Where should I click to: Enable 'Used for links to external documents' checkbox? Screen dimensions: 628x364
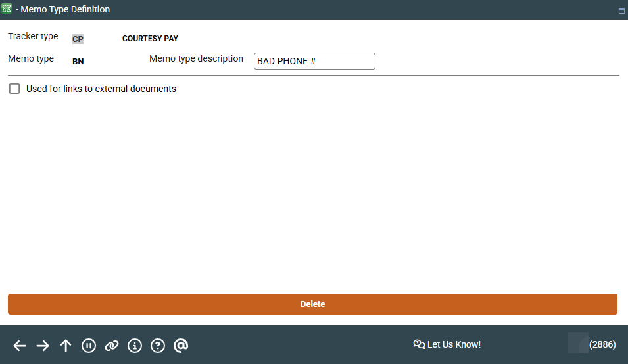[x=14, y=89]
